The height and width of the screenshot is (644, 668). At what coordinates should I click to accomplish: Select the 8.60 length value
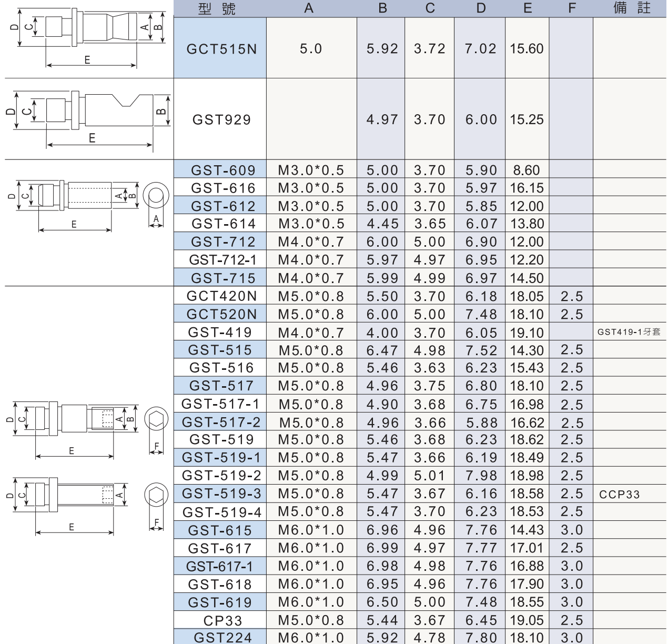point(527,170)
